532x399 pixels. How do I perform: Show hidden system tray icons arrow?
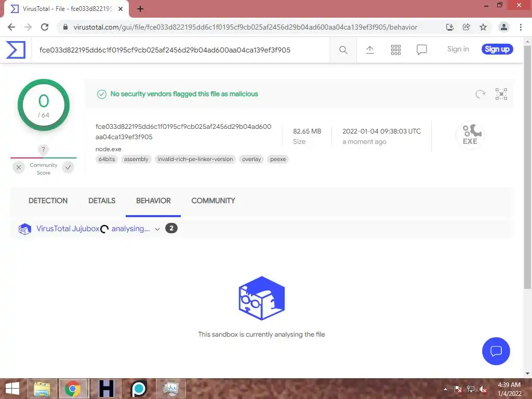point(445,389)
